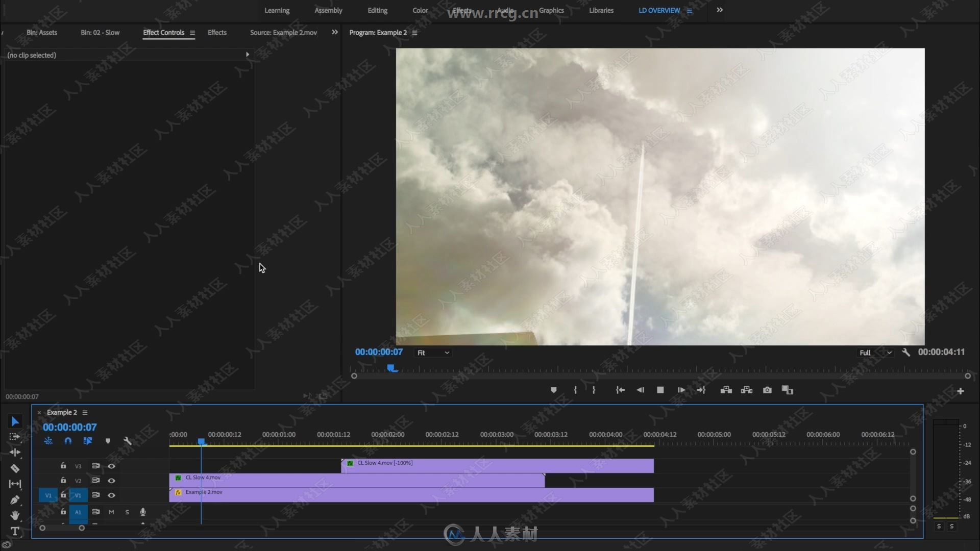Click the Lift button
The width and height of the screenshot is (980, 551).
click(726, 390)
